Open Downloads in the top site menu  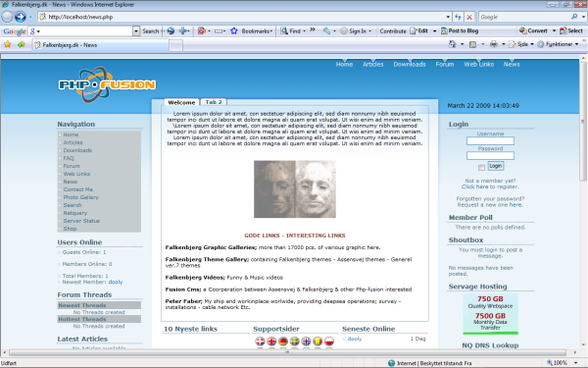410,64
